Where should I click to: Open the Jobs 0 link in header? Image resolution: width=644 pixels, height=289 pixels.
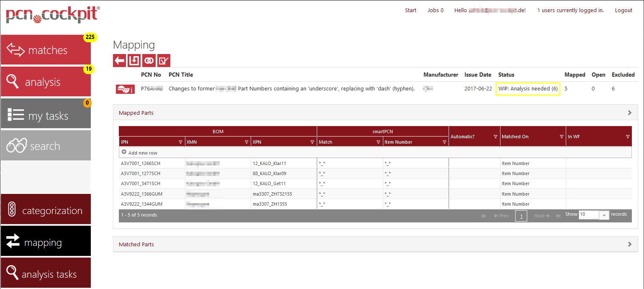(x=436, y=10)
